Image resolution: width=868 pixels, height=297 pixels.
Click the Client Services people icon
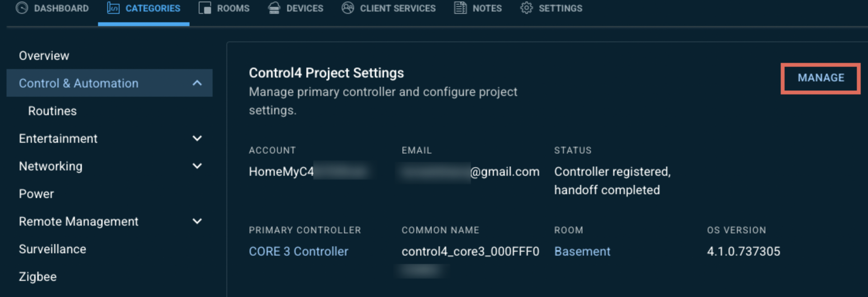[348, 8]
